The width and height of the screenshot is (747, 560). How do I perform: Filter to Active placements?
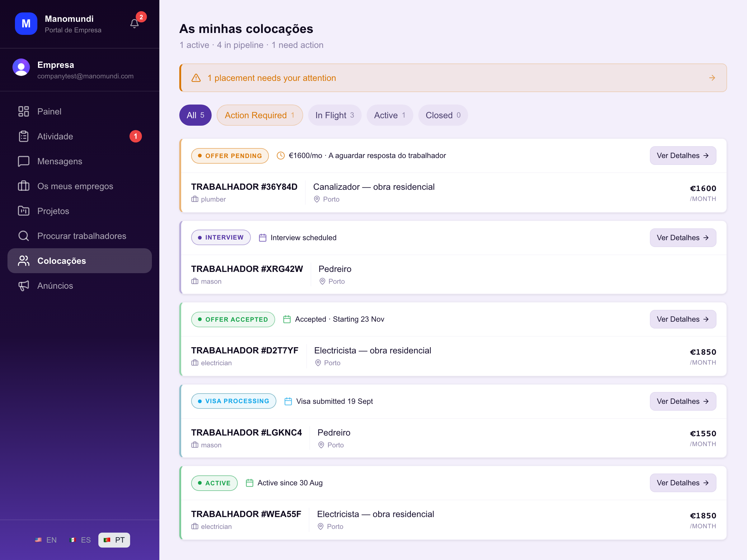click(x=390, y=115)
